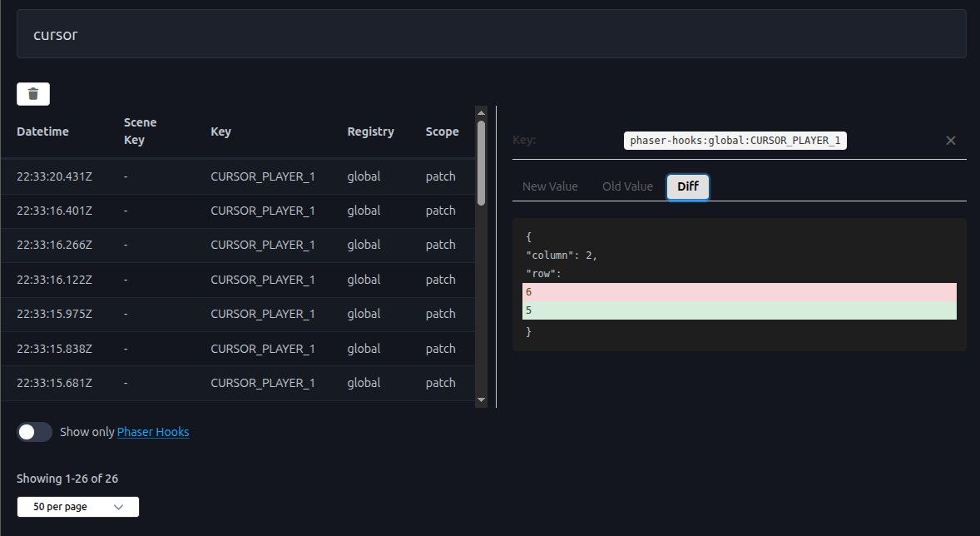Click the Scope column header

(x=442, y=132)
